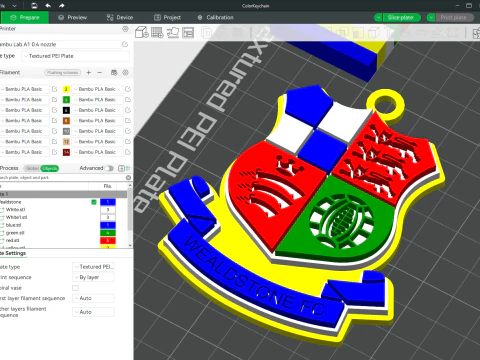Edit preset of filament 6

click(128, 110)
